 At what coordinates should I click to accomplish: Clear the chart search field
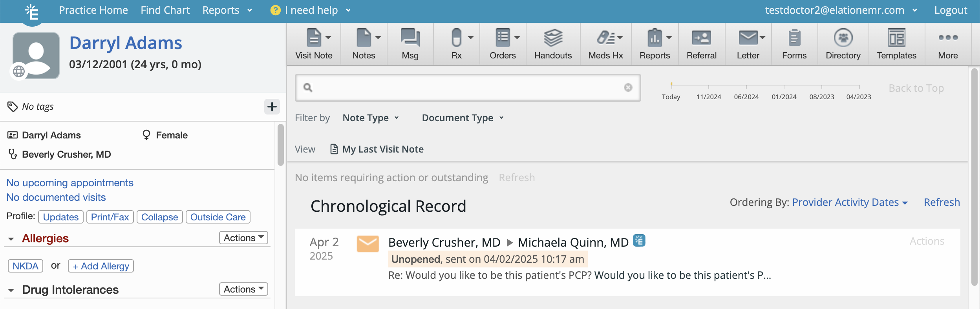(x=628, y=87)
